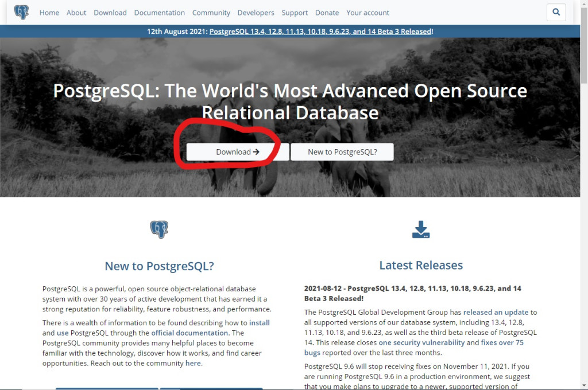
Task: Click the PostgreSQL elephant logo in navbar
Action: 21,13
